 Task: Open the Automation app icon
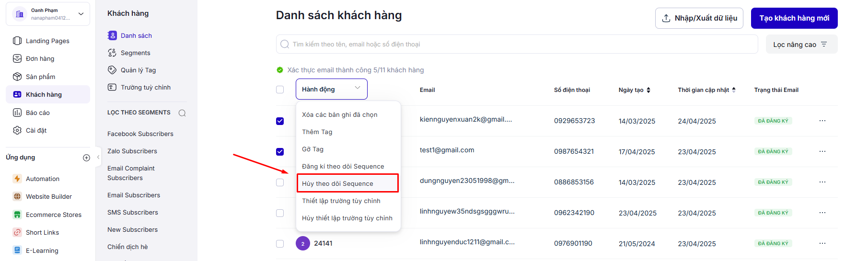tap(17, 179)
